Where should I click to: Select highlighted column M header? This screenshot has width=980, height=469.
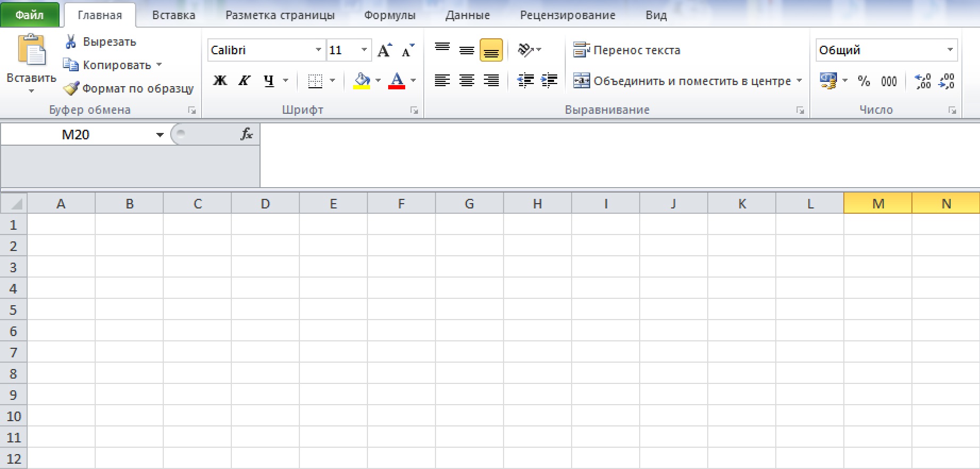point(878,204)
